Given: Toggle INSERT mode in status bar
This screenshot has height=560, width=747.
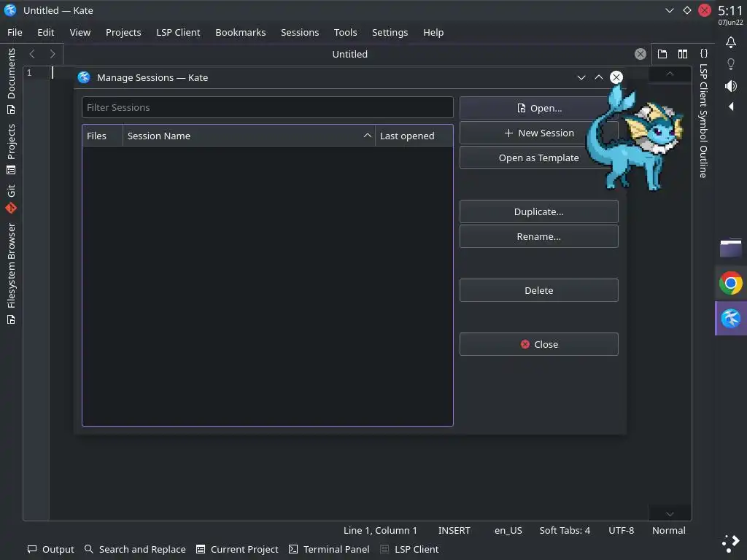Looking at the screenshot, I should point(454,530).
